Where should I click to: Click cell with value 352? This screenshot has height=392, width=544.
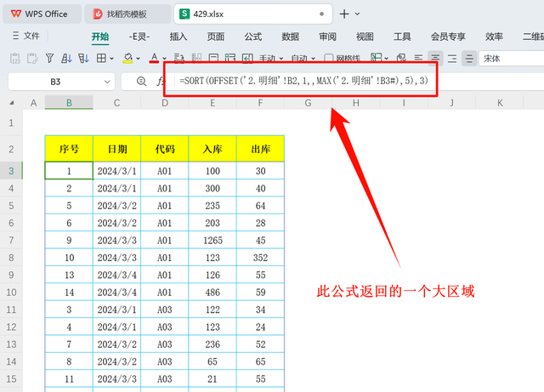point(261,258)
